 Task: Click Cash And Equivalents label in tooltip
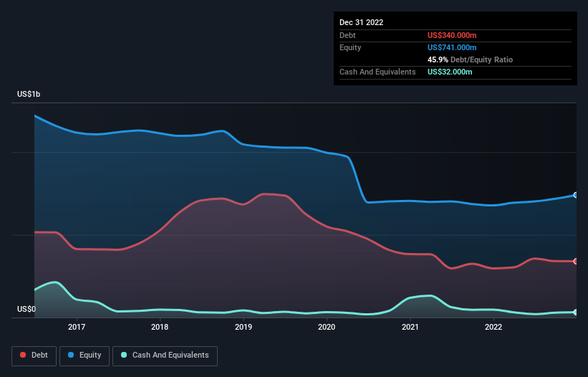point(377,72)
